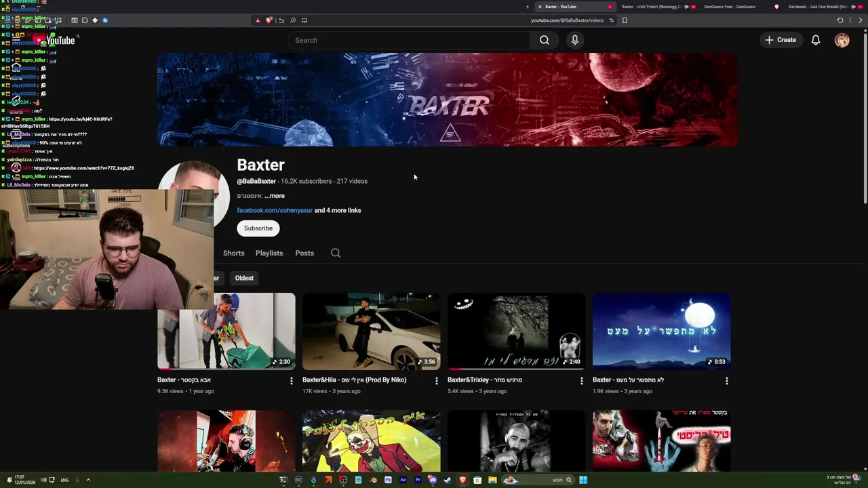Open Steam from the taskbar
This screenshot has width=868, height=488.
pyautogui.click(x=448, y=480)
